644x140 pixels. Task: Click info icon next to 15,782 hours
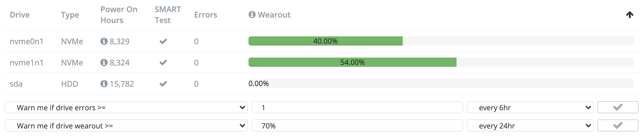pyautogui.click(x=104, y=84)
